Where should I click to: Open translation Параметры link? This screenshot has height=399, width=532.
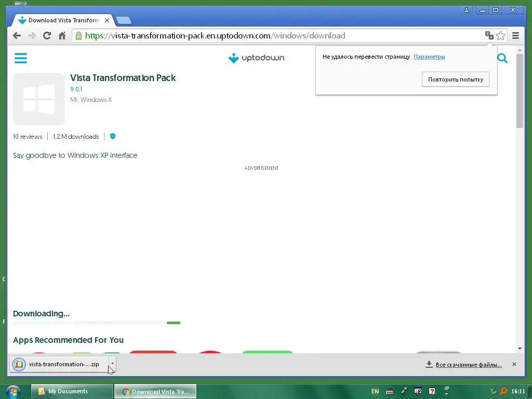point(429,57)
